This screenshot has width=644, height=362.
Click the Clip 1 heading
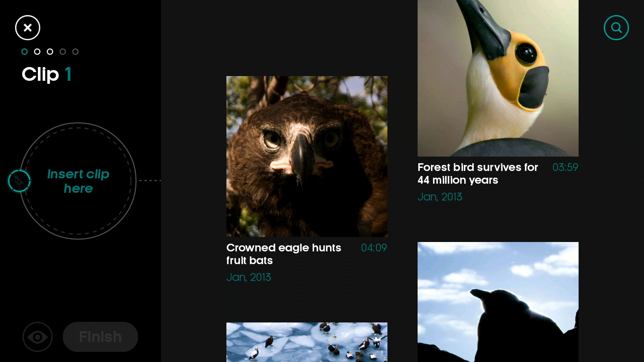47,74
